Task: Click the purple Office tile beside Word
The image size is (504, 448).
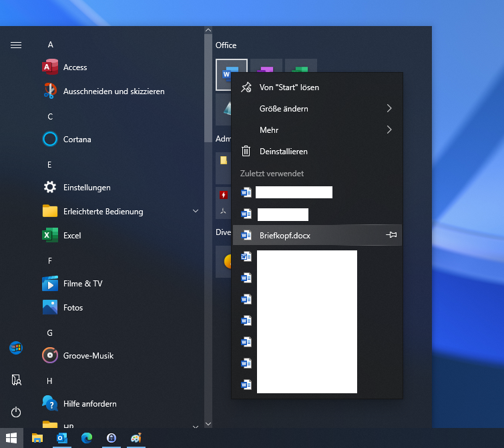Action: [266, 66]
